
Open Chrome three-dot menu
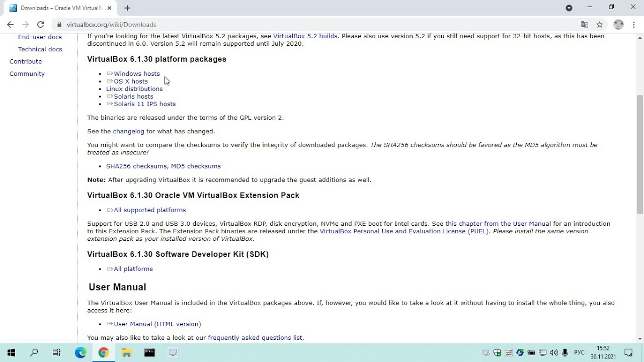point(633,24)
